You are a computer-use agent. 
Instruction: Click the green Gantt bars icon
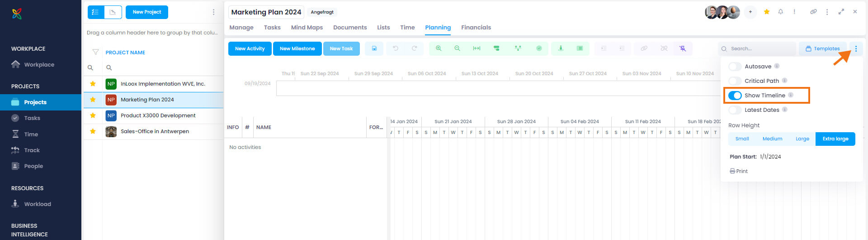click(496, 48)
